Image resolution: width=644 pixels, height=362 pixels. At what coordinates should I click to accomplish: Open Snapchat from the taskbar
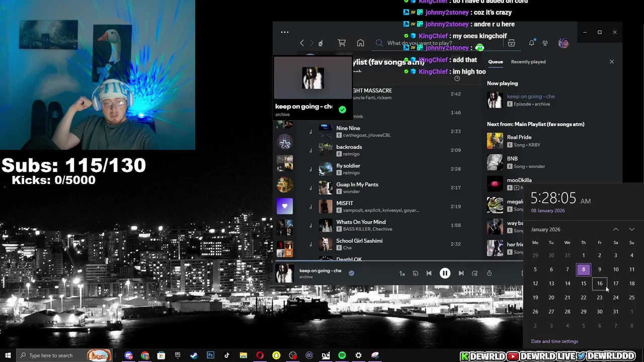click(x=276, y=355)
